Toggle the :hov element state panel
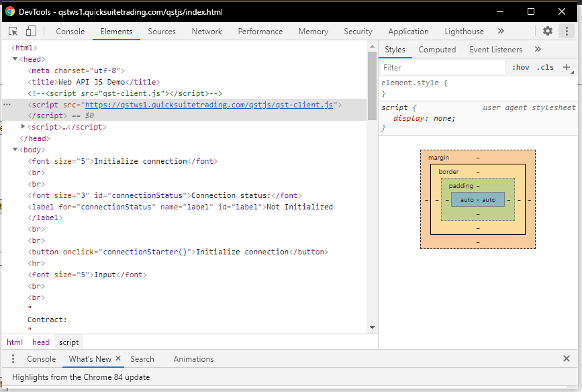The width and height of the screenshot is (582, 392). coord(521,67)
